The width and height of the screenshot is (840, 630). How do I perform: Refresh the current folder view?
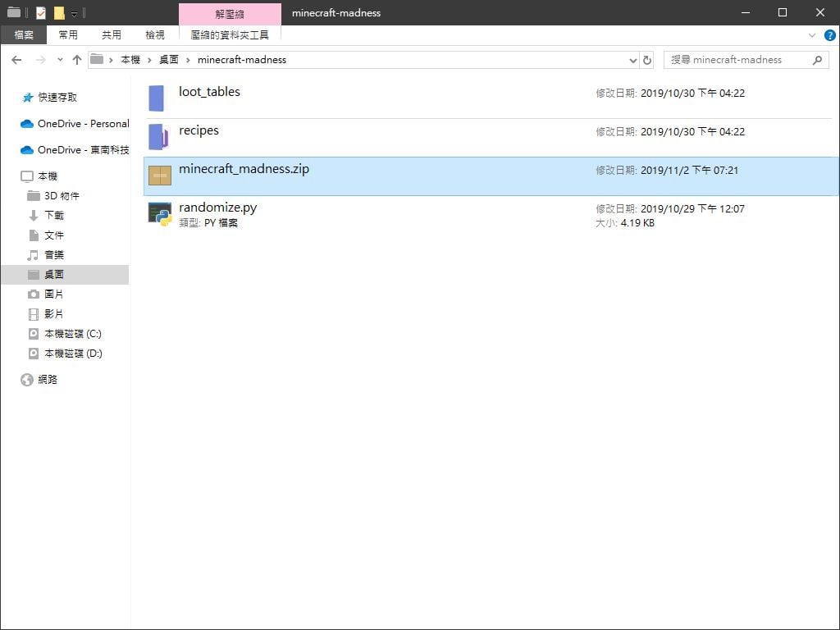[x=647, y=60]
